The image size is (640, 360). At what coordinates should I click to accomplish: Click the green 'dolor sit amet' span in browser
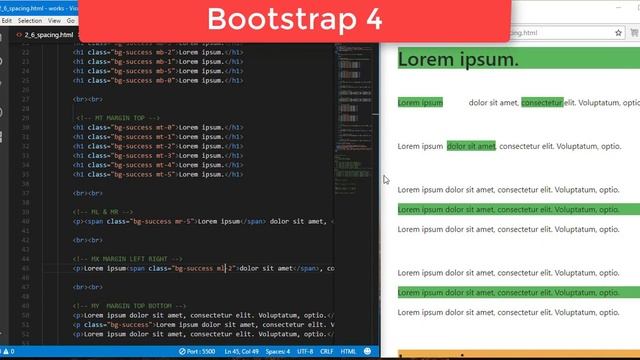click(x=471, y=146)
